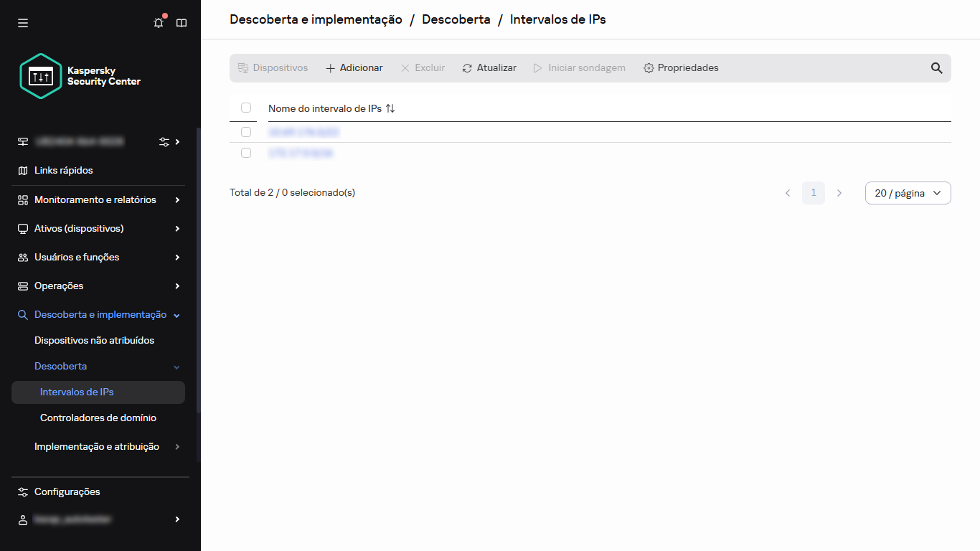Click the Dispositivos toolbar button
This screenshot has width=980, height=551.
273,68
